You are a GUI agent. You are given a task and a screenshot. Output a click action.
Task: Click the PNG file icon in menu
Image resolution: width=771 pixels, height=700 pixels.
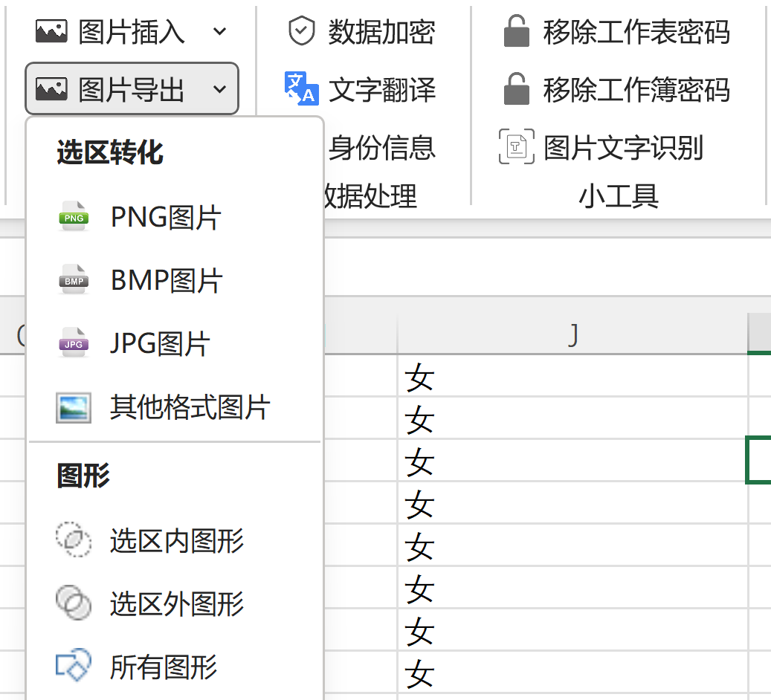(x=74, y=217)
